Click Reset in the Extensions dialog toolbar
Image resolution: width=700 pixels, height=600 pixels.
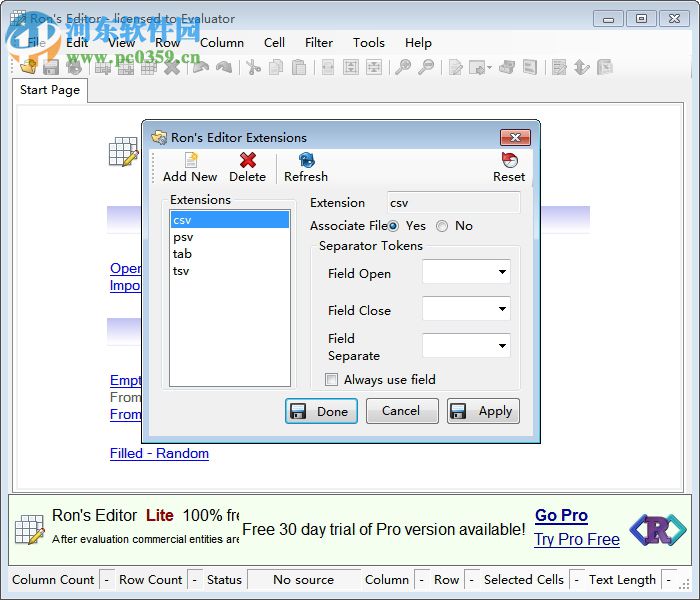point(509,167)
